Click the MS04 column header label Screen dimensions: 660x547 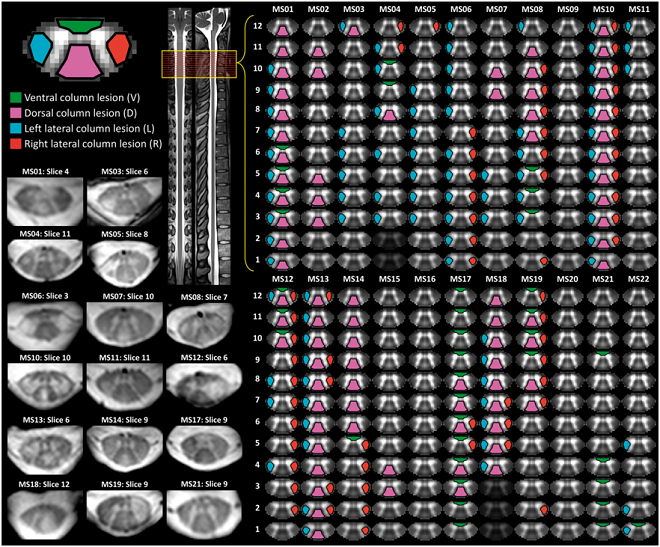391,8
